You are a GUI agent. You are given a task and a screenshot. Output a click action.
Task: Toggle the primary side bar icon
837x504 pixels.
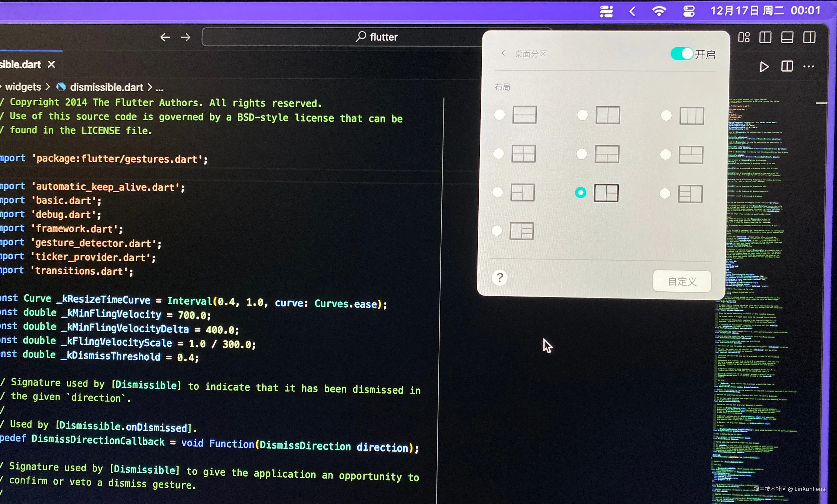(765, 37)
